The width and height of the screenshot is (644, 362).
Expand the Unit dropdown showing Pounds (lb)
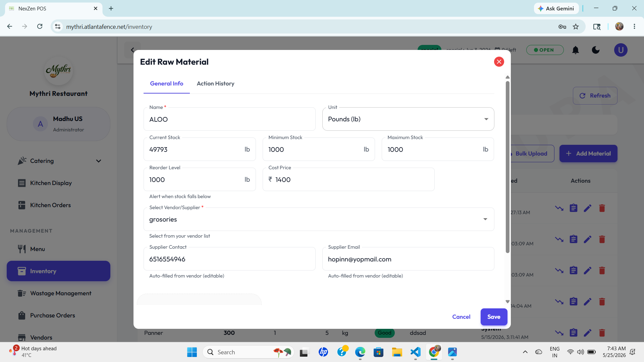[x=408, y=119]
